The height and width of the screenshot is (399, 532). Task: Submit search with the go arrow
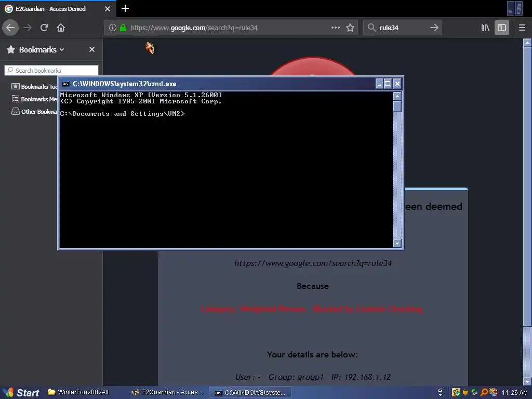click(x=434, y=28)
